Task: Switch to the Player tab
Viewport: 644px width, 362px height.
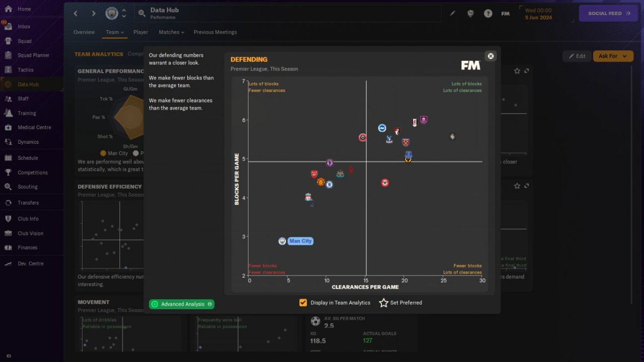Action: tap(141, 32)
